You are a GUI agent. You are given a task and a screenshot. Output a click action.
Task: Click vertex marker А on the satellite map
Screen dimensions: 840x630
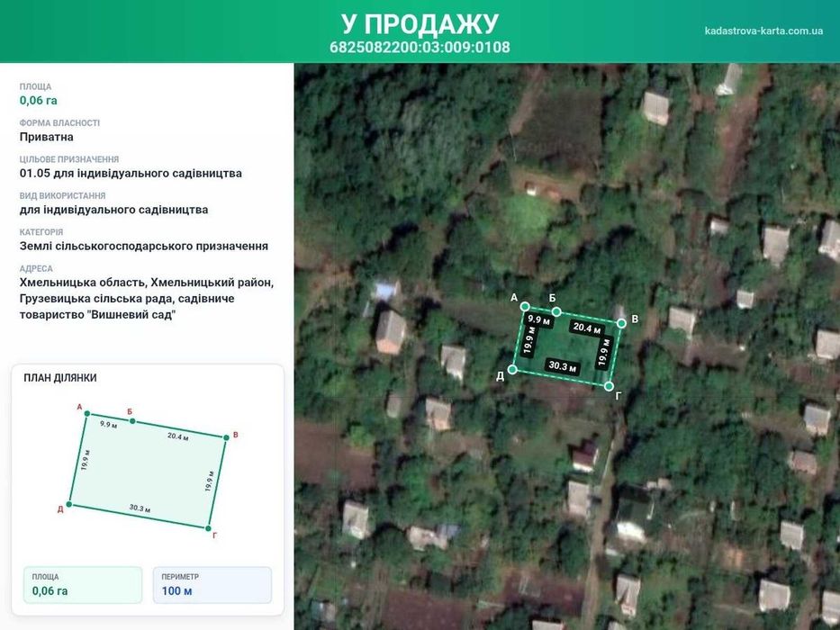(x=525, y=306)
